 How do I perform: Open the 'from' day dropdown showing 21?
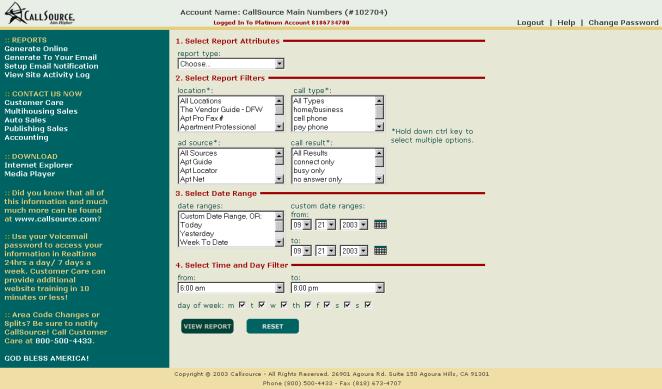pos(326,225)
